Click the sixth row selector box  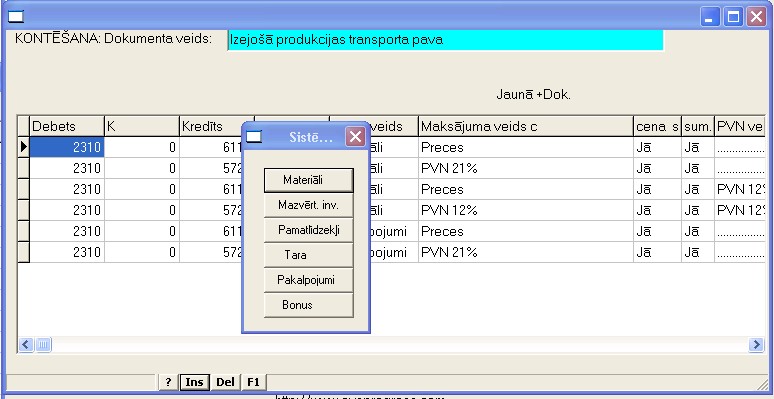click(23, 252)
